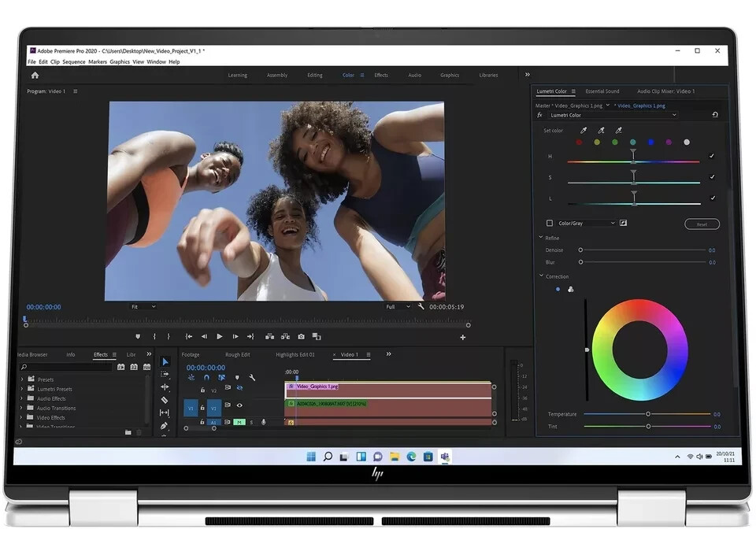
Task: Toggle linked selection in timeline
Action: click(221, 377)
